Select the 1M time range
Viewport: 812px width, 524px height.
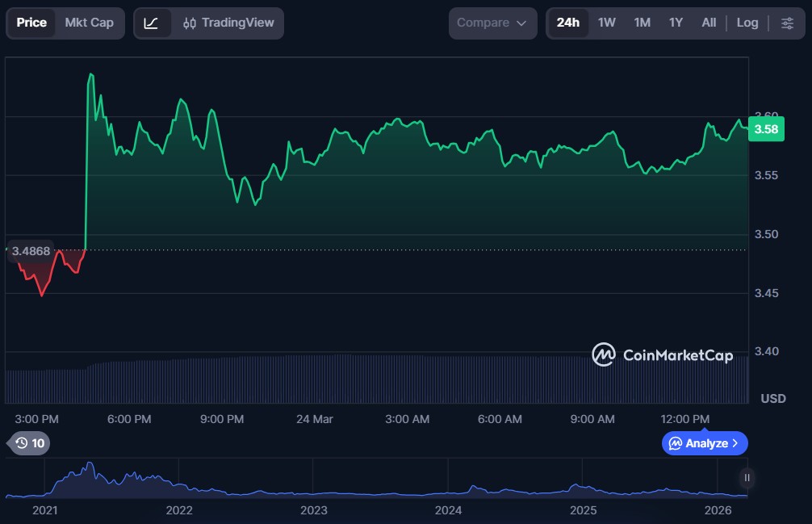click(642, 23)
